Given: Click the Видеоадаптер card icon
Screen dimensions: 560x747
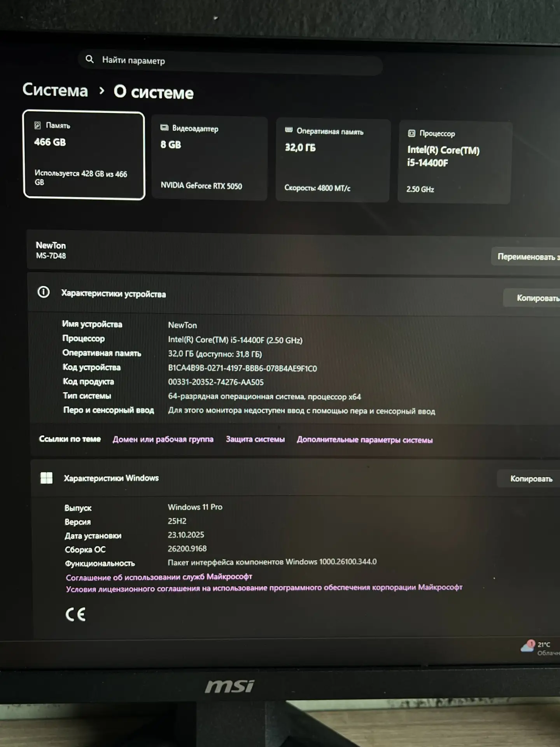Looking at the screenshot, I should pyautogui.click(x=164, y=128).
